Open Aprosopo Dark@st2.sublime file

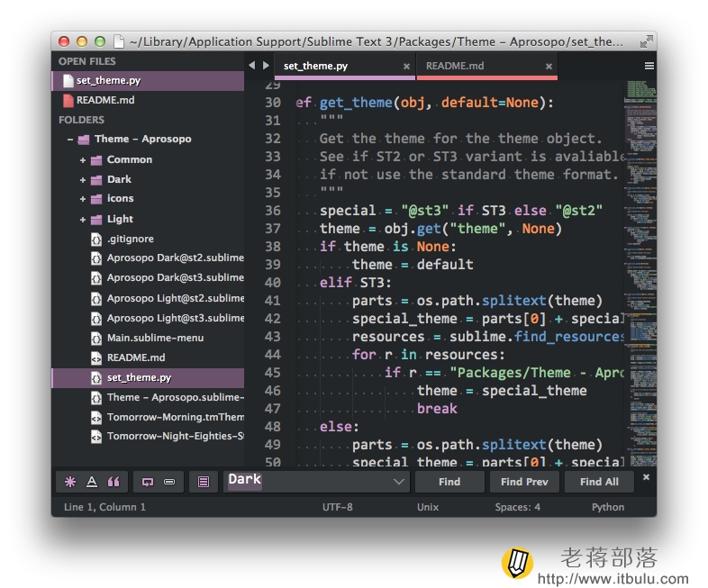pyautogui.click(x=175, y=258)
